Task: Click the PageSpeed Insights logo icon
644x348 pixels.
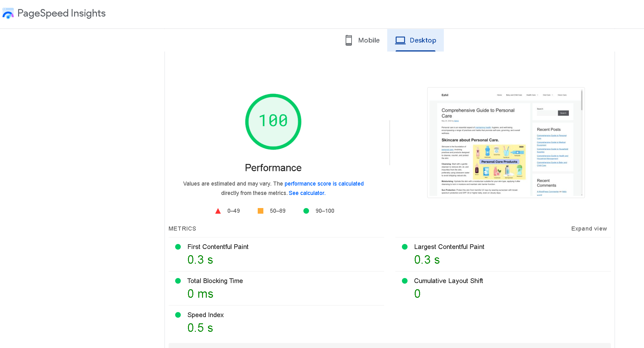Action: click(8, 13)
